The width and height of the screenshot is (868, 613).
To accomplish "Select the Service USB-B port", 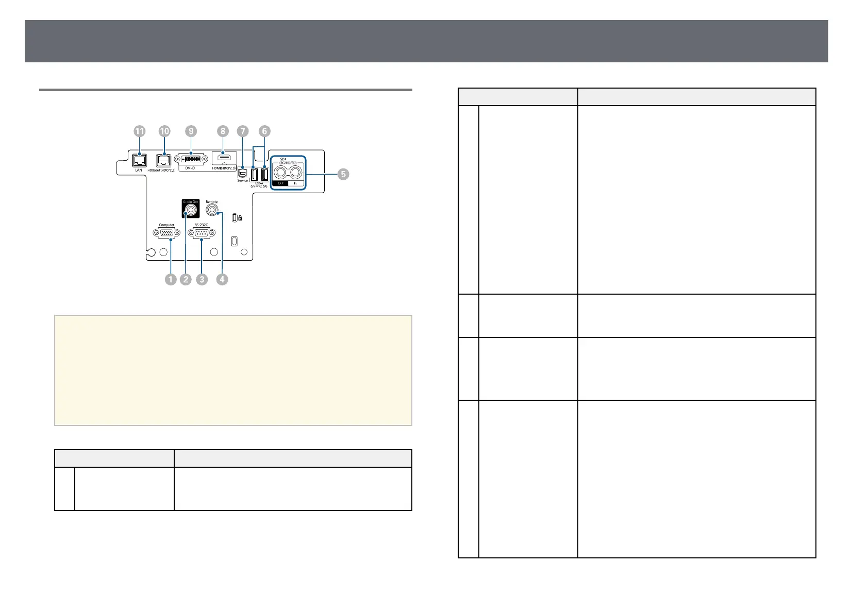I will coord(242,173).
